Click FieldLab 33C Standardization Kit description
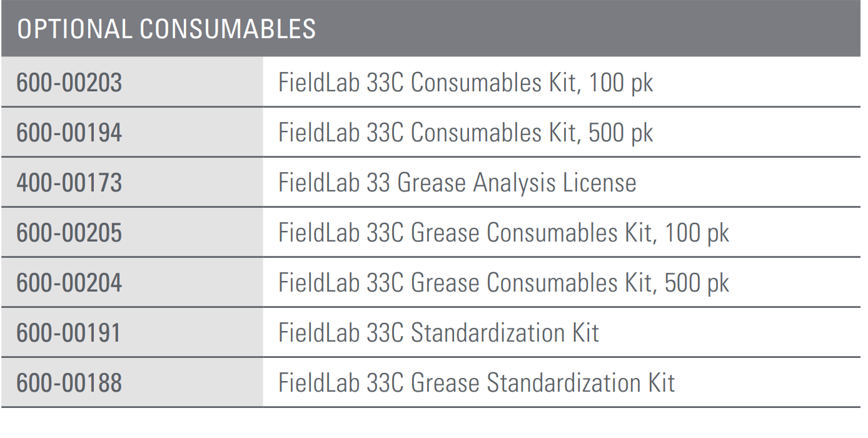Viewport: 868px width, 438px height. pyautogui.click(x=439, y=333)
